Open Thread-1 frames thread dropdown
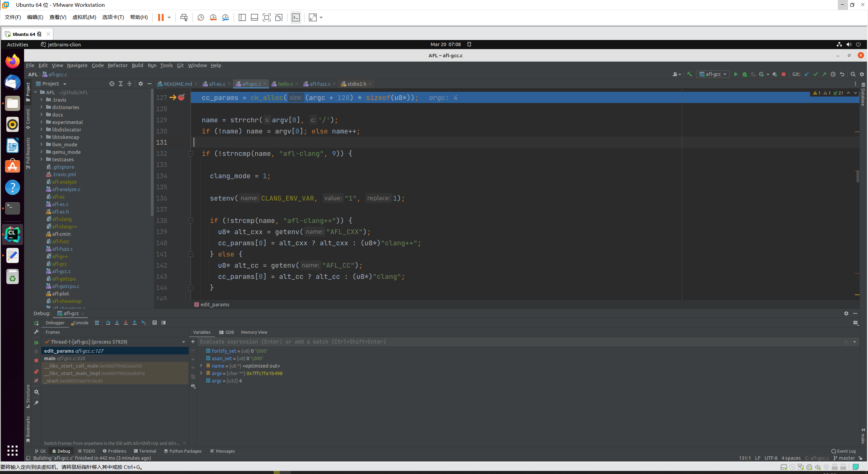This screenshot has height=474, width=868. tap(183, 342)
